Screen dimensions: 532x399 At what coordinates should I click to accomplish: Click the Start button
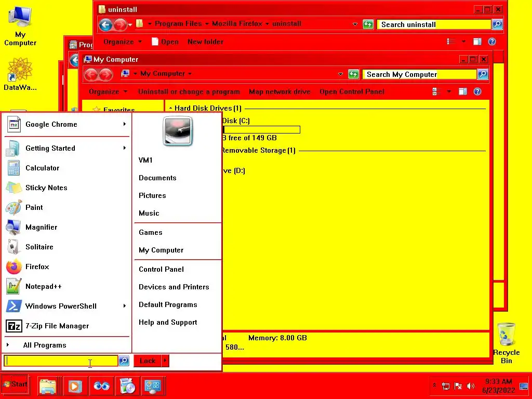pyautogui.click(x=15, y=384)
